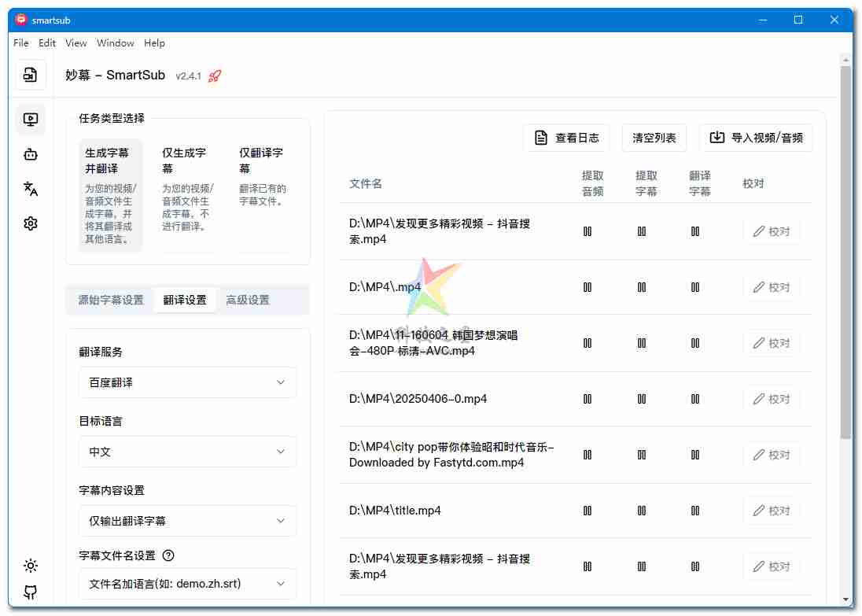Click the SmartSub logo icon at sidebar top
This screenshot has width=862, height=616.
pos(30,73)
